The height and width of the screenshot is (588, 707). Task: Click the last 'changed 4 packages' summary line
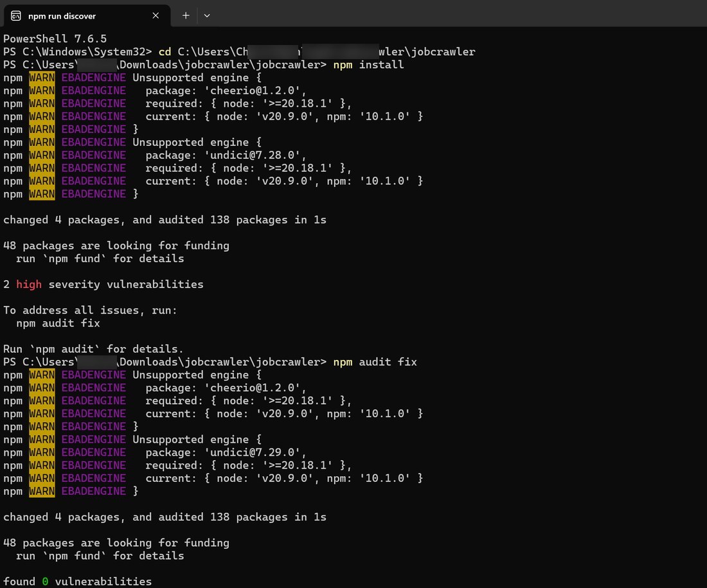[x=165, y=517]
